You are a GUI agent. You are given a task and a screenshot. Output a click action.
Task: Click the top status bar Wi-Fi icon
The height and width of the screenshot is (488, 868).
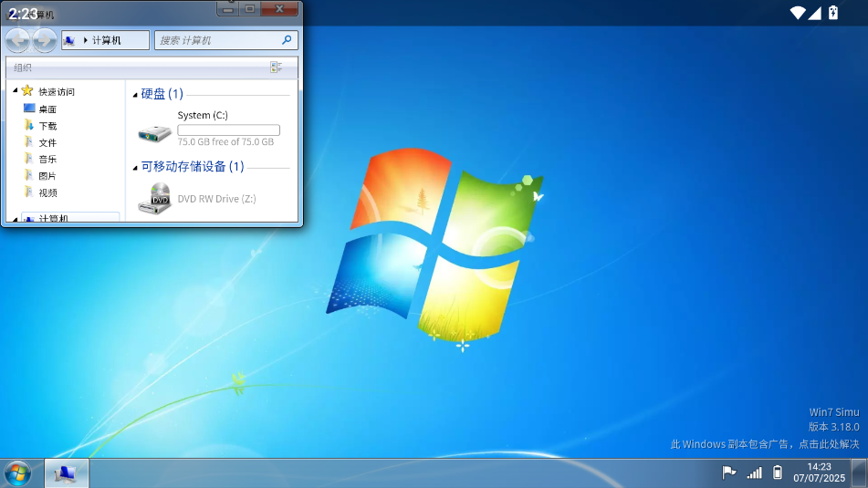[797, 13]
